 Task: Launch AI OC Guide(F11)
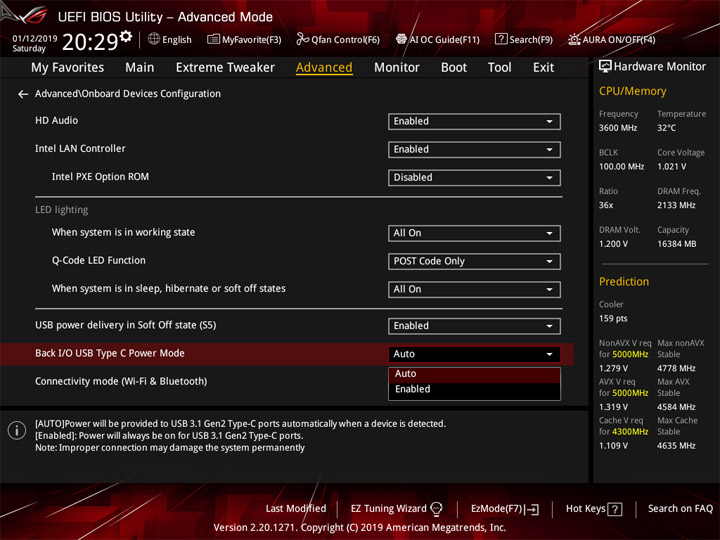tap(438, 39)
